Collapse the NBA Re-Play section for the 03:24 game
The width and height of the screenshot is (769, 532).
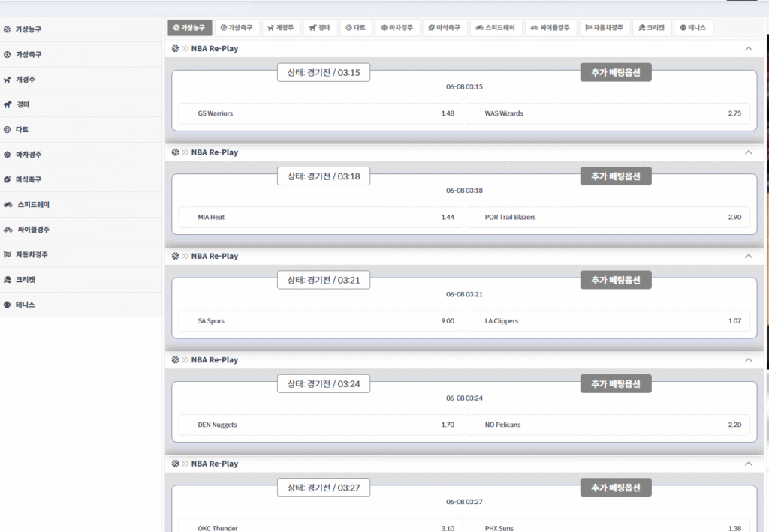[x=749, y=360]
